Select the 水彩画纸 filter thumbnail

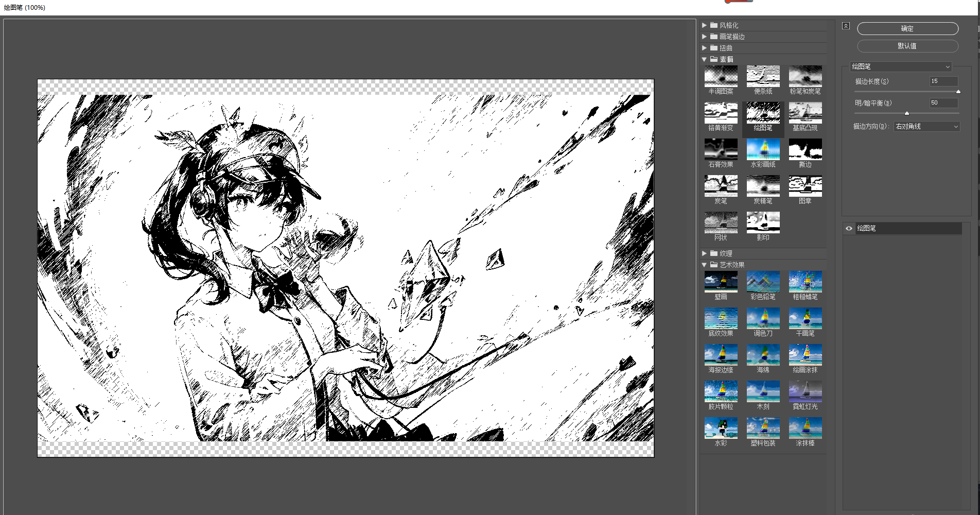(x=763, y=149)
